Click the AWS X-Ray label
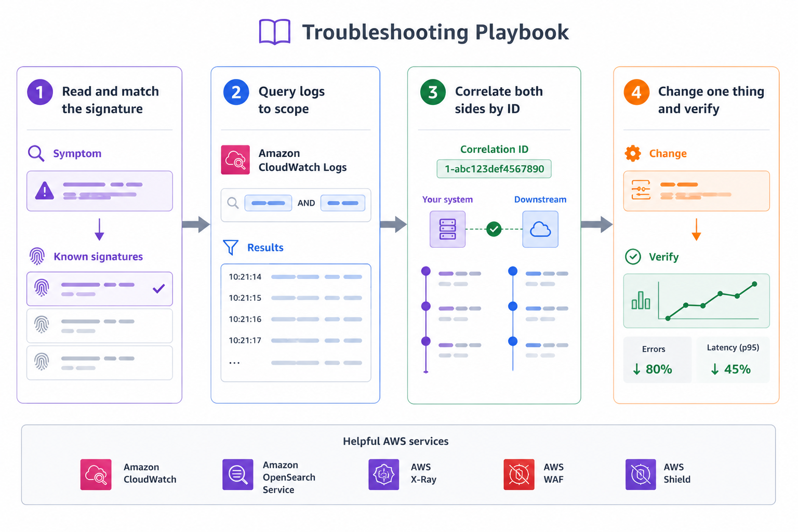This screenshot has width=798, height=532. [x=423, y=473]
